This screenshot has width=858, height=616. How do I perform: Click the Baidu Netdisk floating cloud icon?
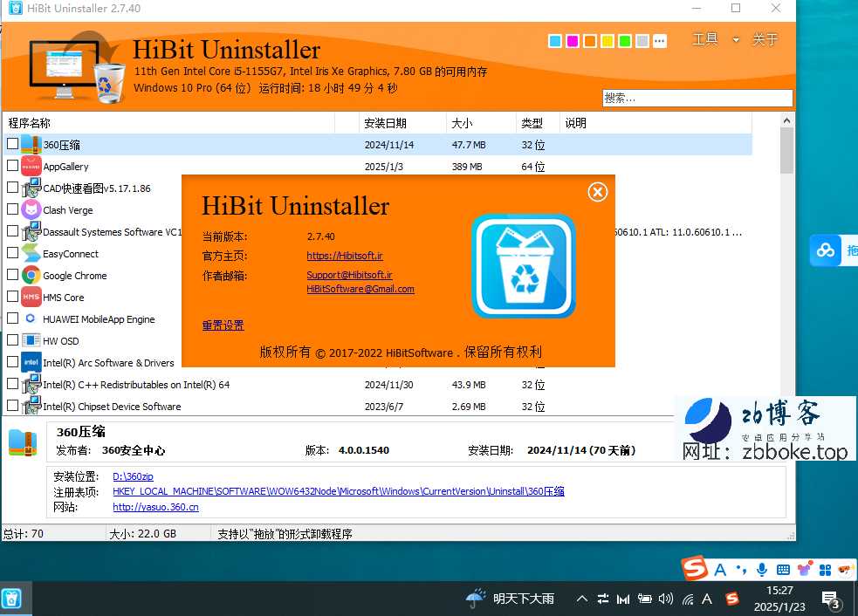[x=826, y=250]
